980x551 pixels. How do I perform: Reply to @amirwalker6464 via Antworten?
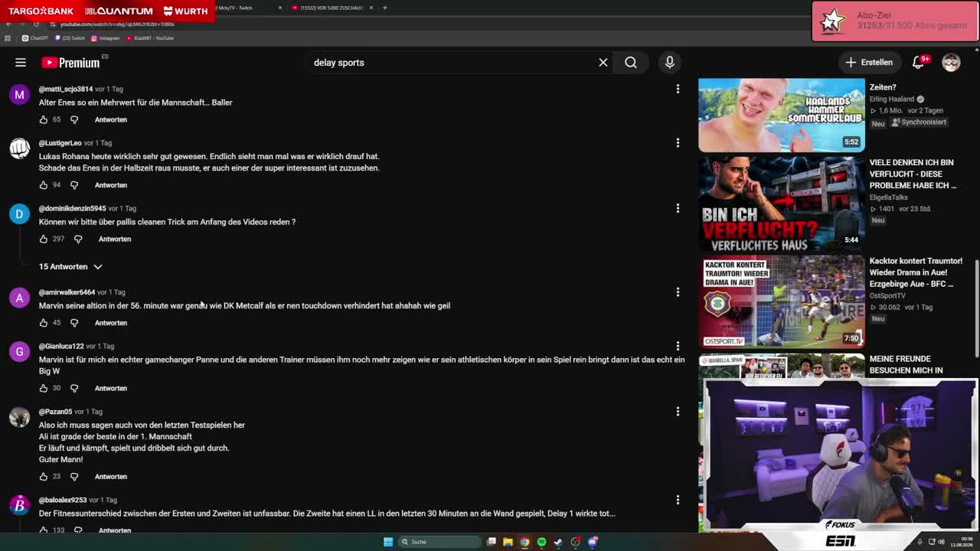coord(111,322)
